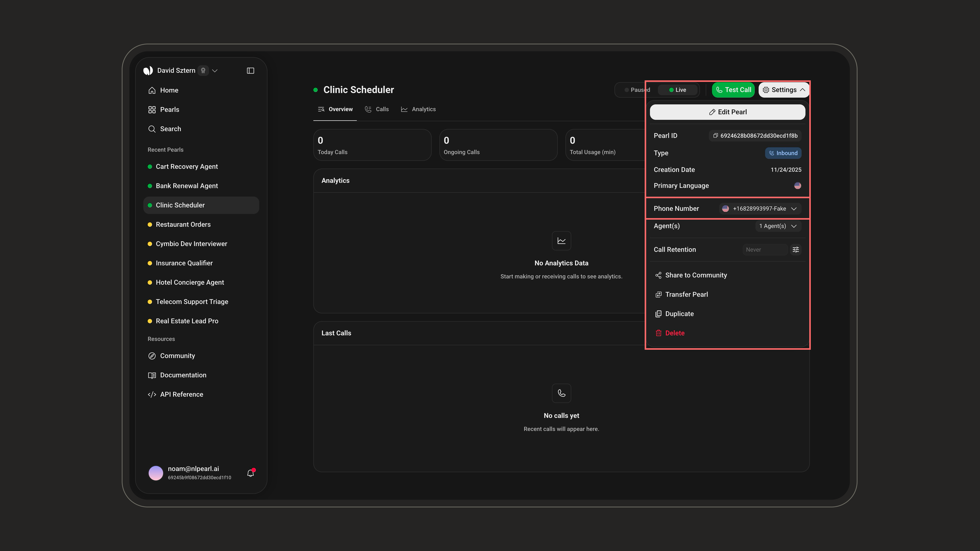The image size is (980, 551).
Task: Collapse the Settings dropdown
Action: click(x=784, y=90)
